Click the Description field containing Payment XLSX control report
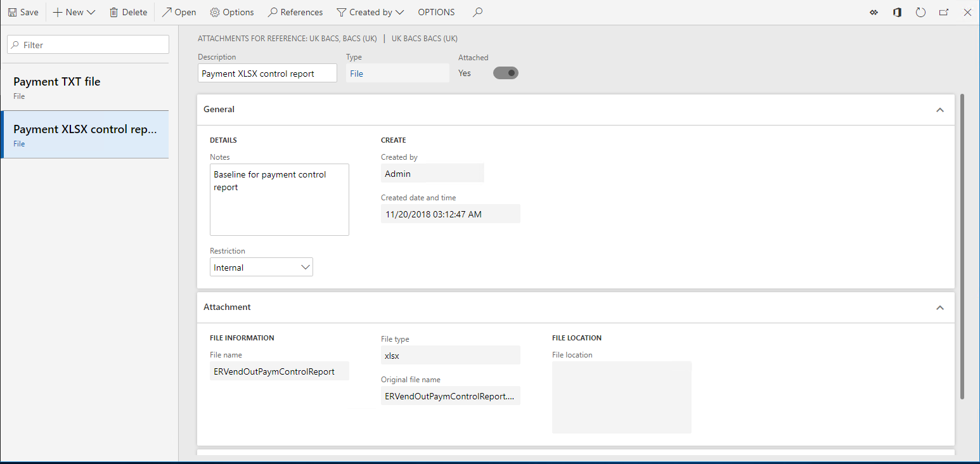The height and width of the screenshot is (464, 980). [x=267, y=72]
